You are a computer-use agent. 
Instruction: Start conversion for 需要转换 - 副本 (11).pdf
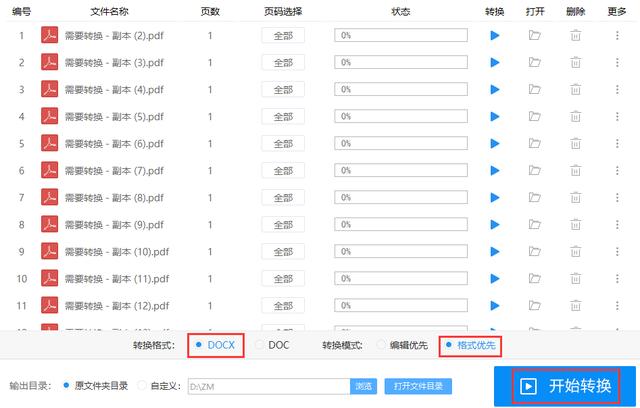tap(495, 279)
